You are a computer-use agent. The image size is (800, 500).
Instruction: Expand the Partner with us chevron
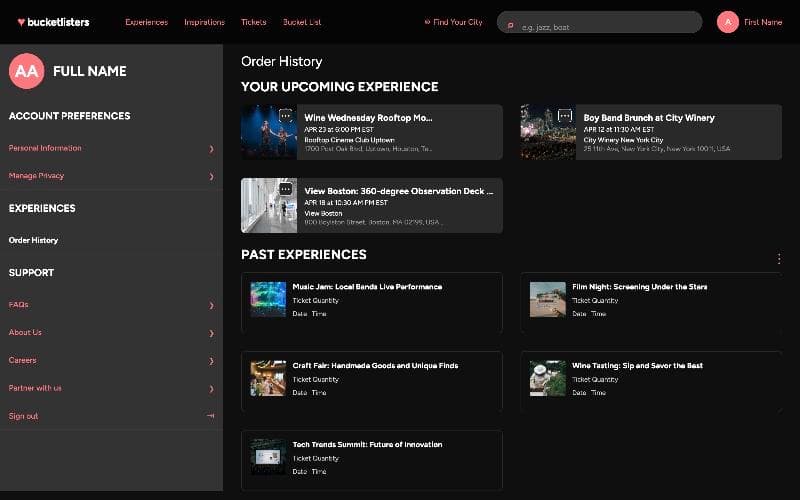click(x=211, y=389)
